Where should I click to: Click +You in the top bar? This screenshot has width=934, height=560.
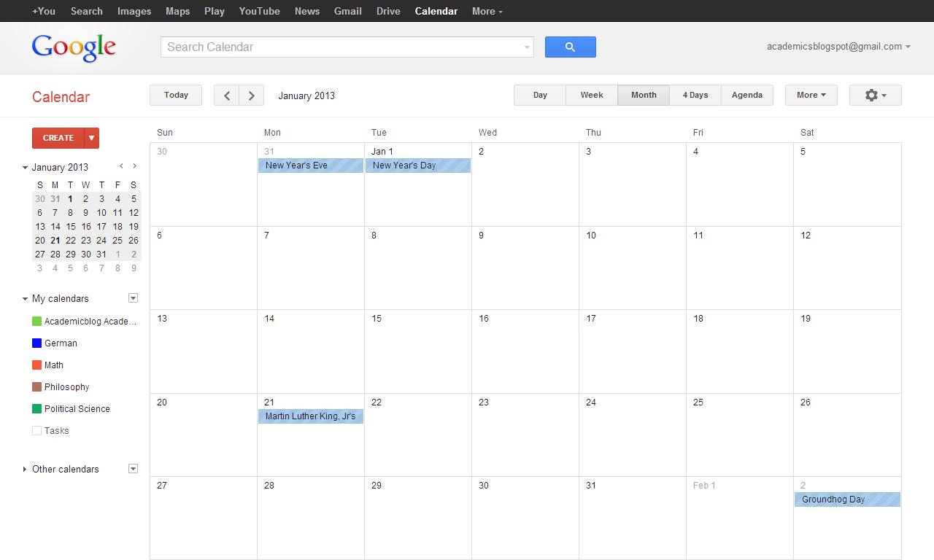tap(44, 11)
